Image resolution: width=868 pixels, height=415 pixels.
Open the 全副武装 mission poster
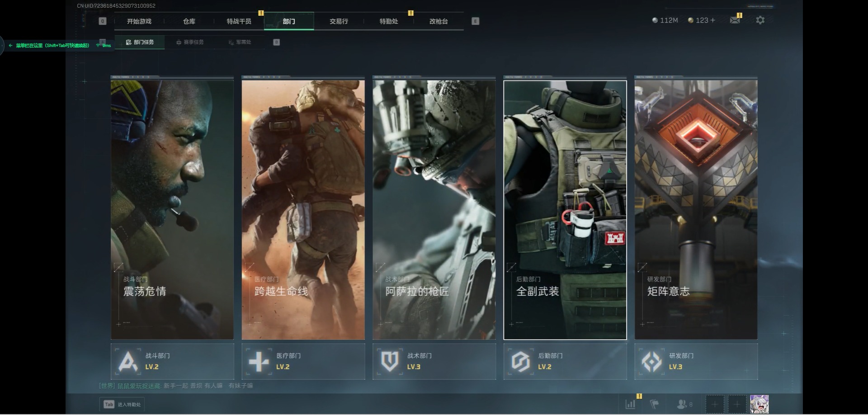[x=565, y=210]
